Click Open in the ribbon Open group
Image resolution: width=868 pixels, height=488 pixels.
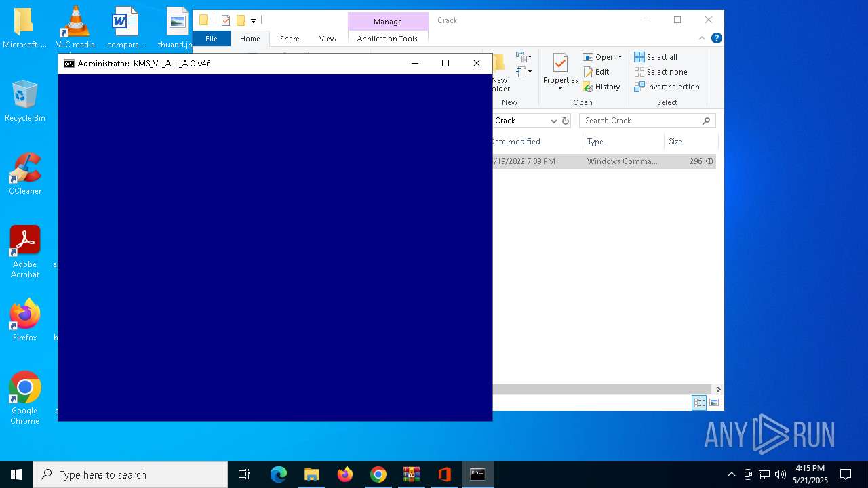tap(599, 57)
